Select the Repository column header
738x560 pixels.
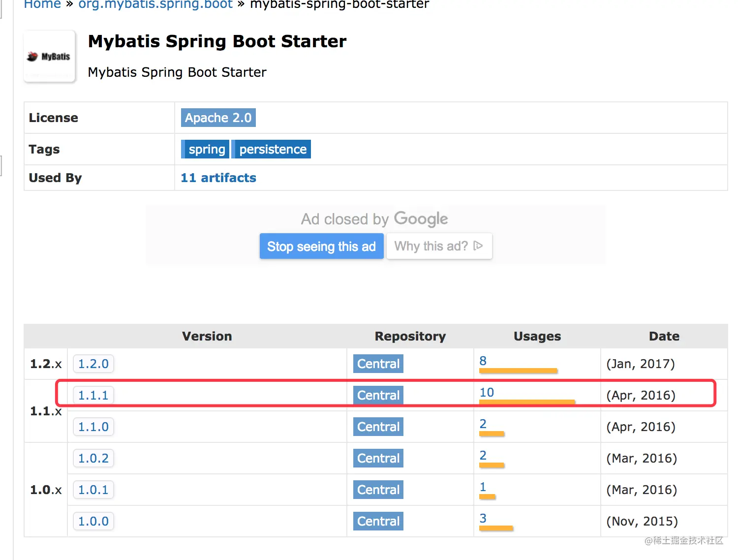click(x=410, y=336)
